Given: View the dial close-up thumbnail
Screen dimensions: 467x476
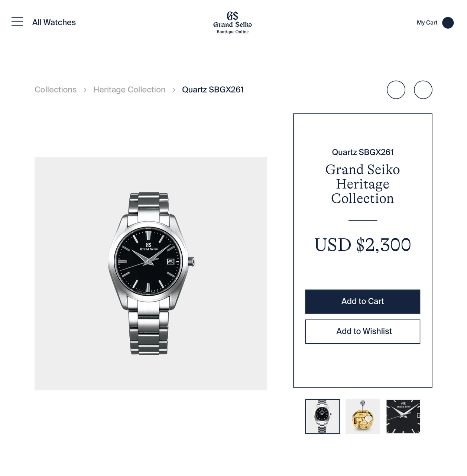Looking at the screenshot, I should pyautogui.click(x=403, y=416).
